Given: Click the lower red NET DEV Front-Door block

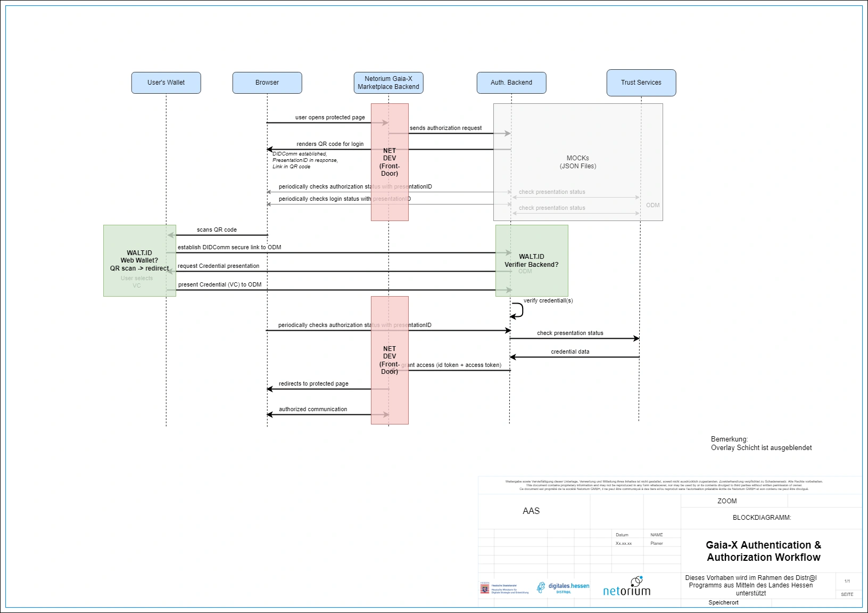Looking at the screenshot, I should (390, 360).
